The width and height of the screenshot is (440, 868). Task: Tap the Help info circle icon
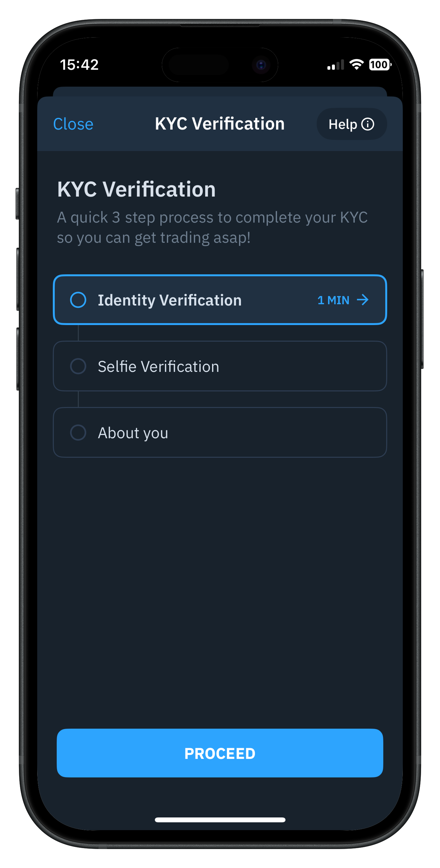367,124
